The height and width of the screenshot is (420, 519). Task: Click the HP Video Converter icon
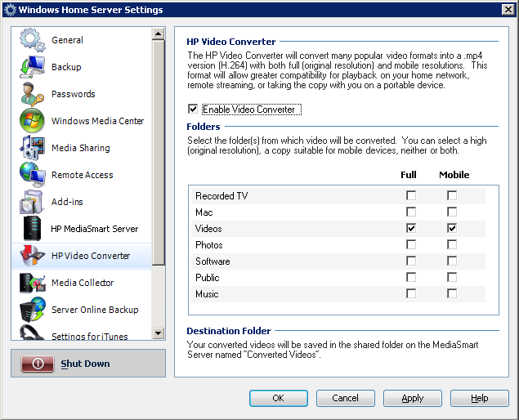click(x=32, y=256)
